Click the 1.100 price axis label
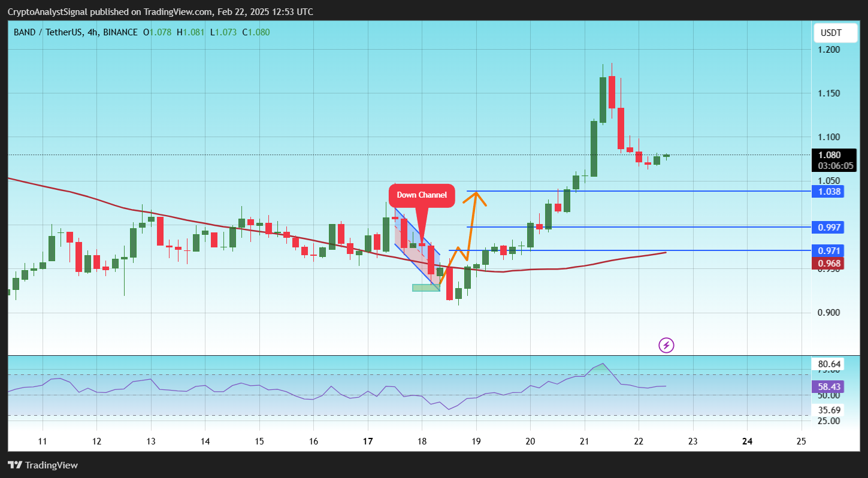868x478 pixels. click(830, 137)
